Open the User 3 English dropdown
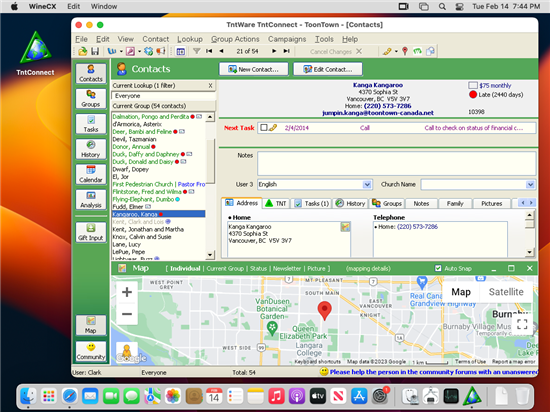 (x=367, y=184)
